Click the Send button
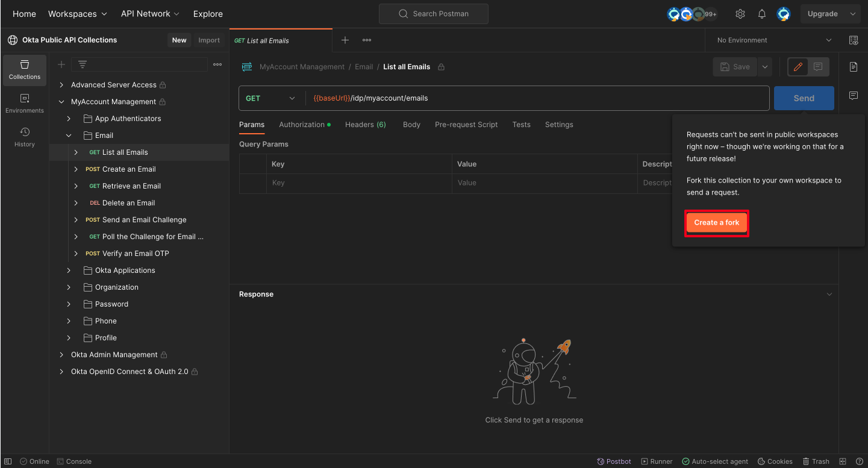 click(x=804, y=98)
